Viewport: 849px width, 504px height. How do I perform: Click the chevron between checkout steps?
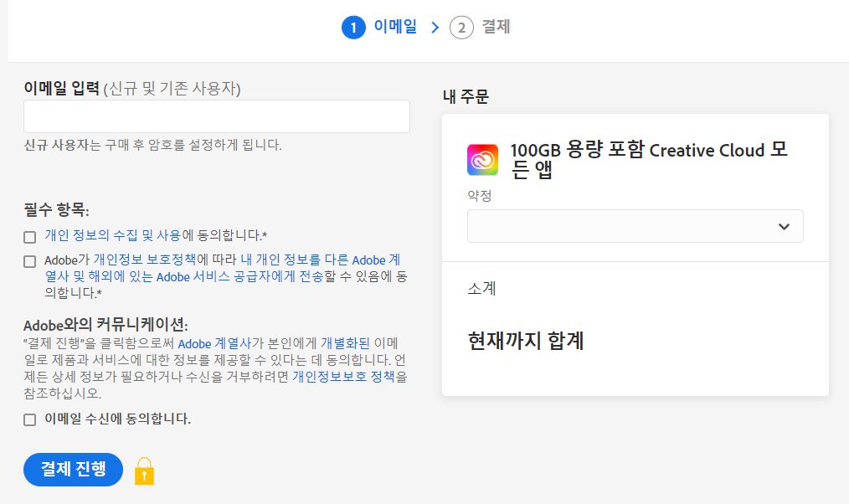click(435, 28)
